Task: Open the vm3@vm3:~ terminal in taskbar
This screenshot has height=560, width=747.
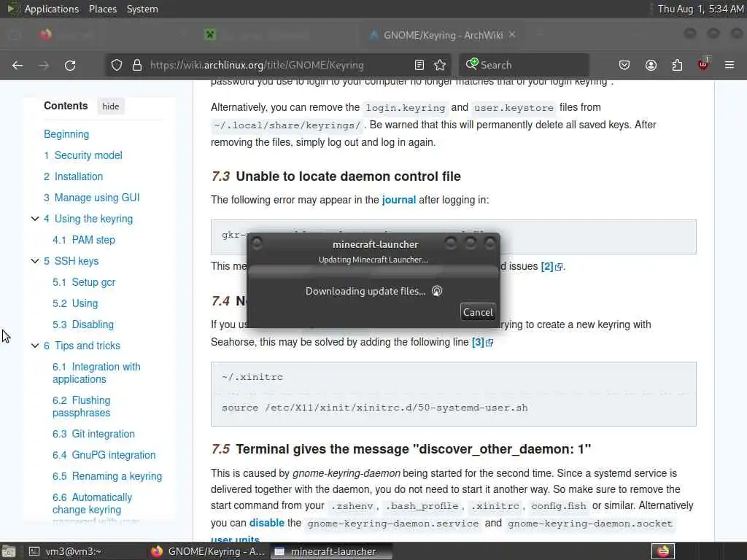Action: [x=65, y=551]
